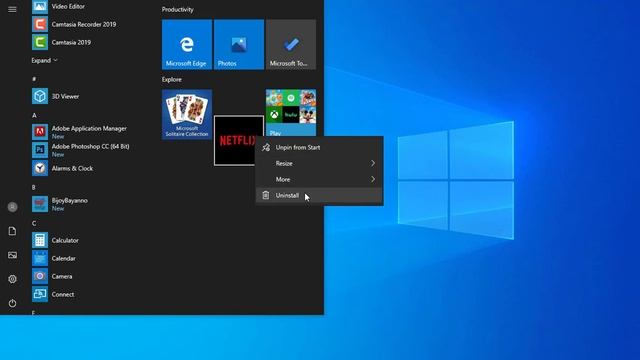The image size is (640, 360).
Task: Open the Video Editor app icon
Action: pos(40,7)
